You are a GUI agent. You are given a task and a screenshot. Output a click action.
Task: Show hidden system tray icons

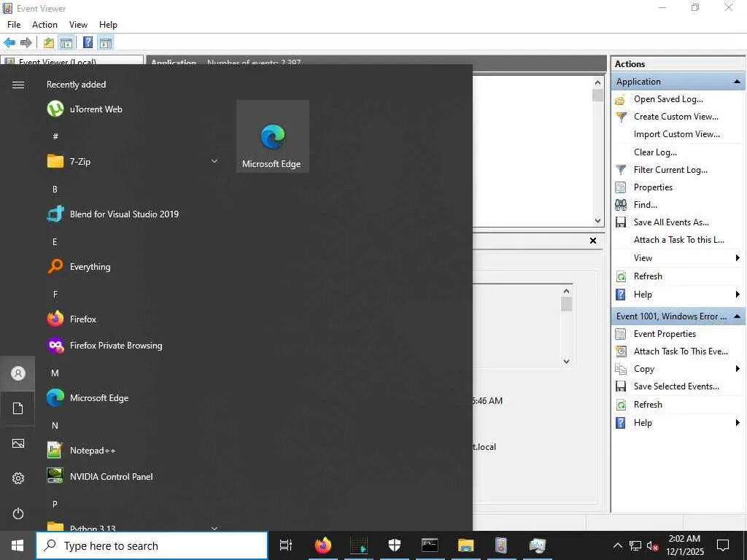617,545
